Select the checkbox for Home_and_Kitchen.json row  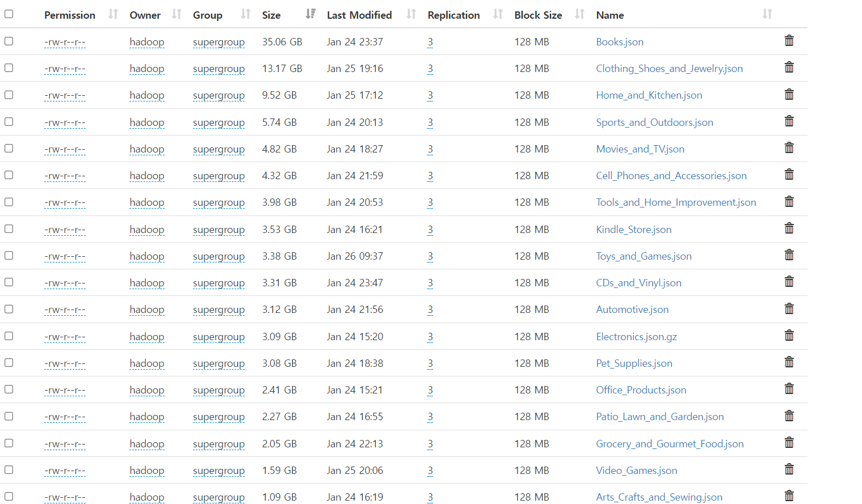[x=9, y=95]
